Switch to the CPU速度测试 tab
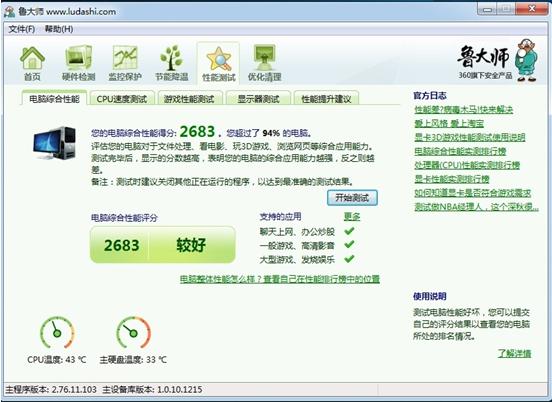The width and height of the screenshot is (552, 402). tap(122, 99)
